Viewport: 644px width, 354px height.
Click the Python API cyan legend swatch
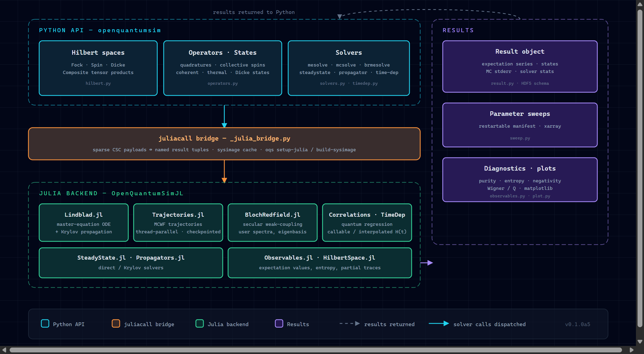[45, 323]
